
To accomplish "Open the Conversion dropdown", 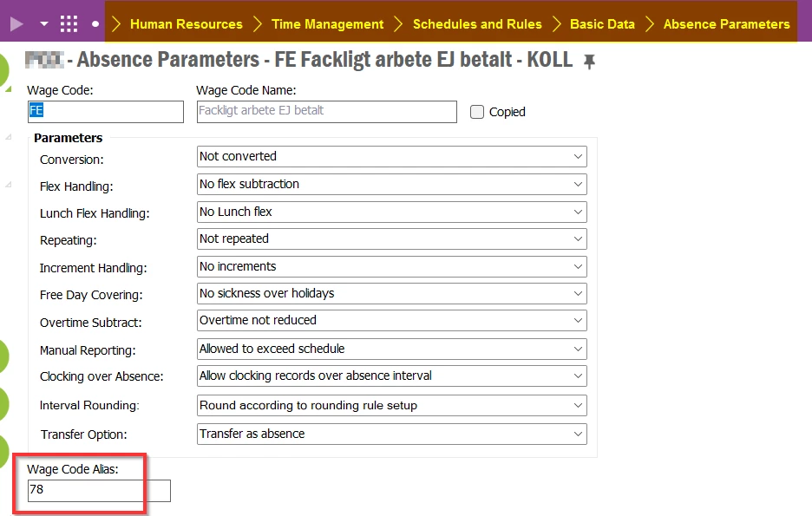I will [392, 156].
